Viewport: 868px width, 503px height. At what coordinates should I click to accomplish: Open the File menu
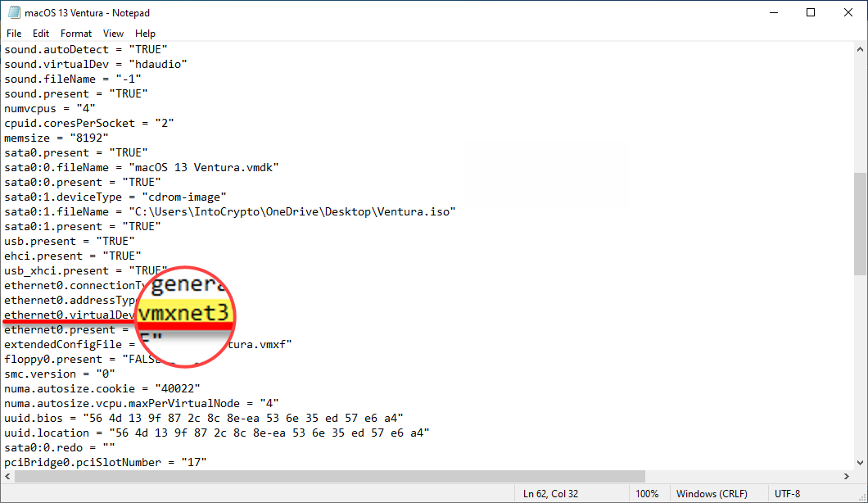14,34
